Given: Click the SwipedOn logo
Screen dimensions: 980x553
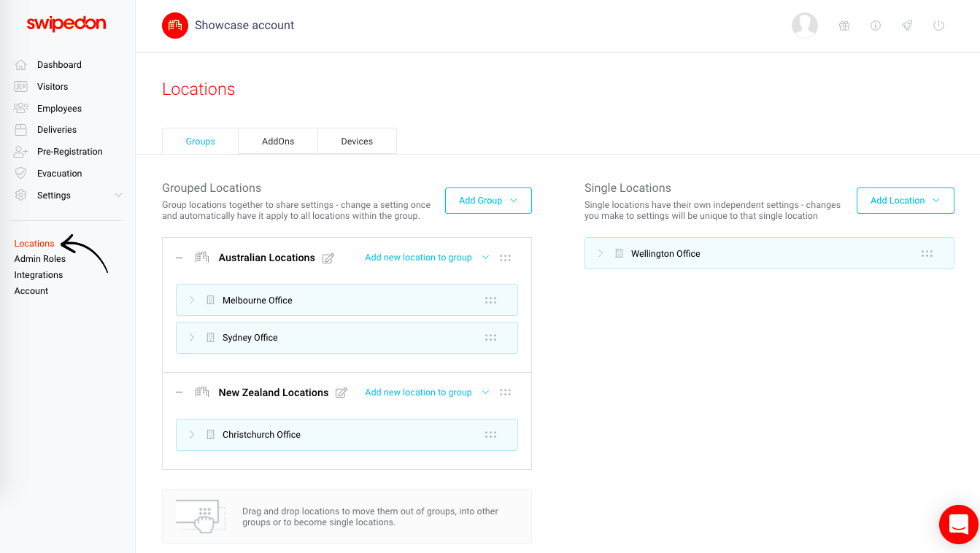Looking at the screenshot, I should [66, 24].
